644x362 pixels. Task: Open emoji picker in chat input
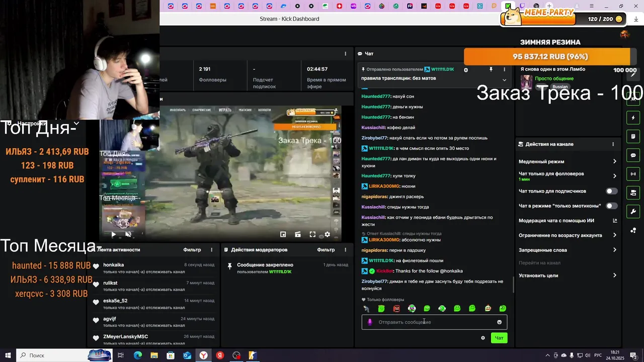click(500, 322)
